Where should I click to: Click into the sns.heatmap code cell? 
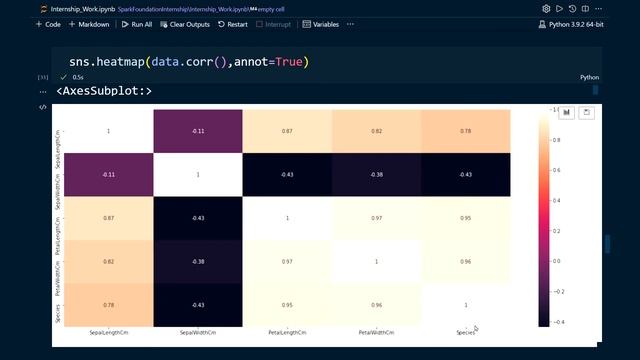click(x=327, y=62)
